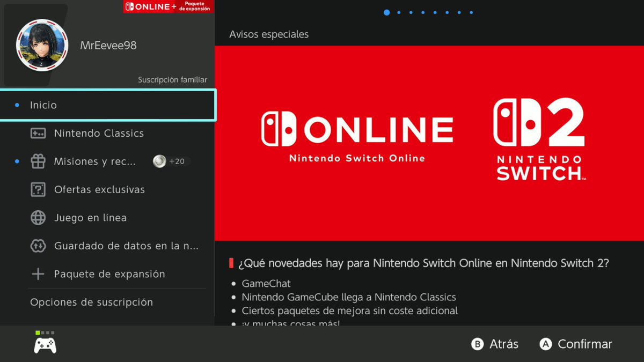Click the globe icon for Juego en línea
This screenshot has height=362, width=644.
[x=38, y=218]
